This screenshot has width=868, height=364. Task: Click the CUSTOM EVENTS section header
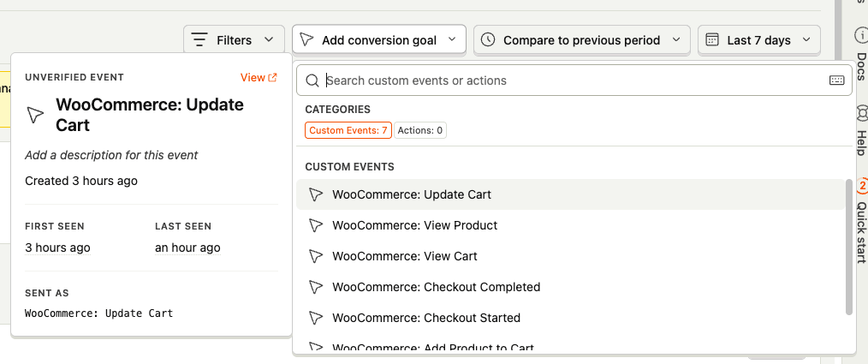pos(350,167)
